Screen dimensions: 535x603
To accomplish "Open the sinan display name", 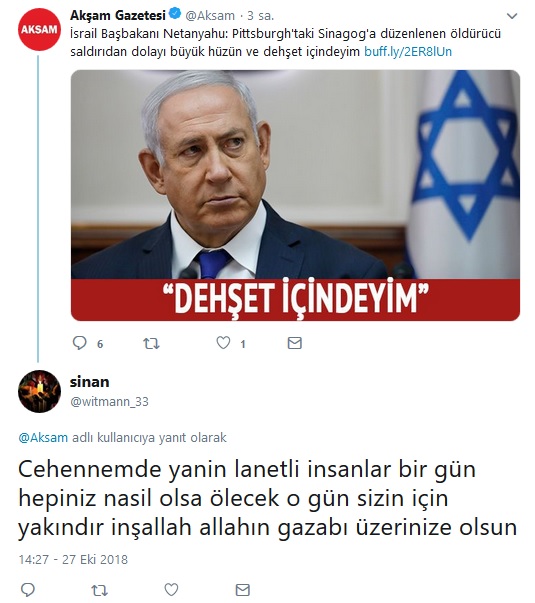I will 90,382.
